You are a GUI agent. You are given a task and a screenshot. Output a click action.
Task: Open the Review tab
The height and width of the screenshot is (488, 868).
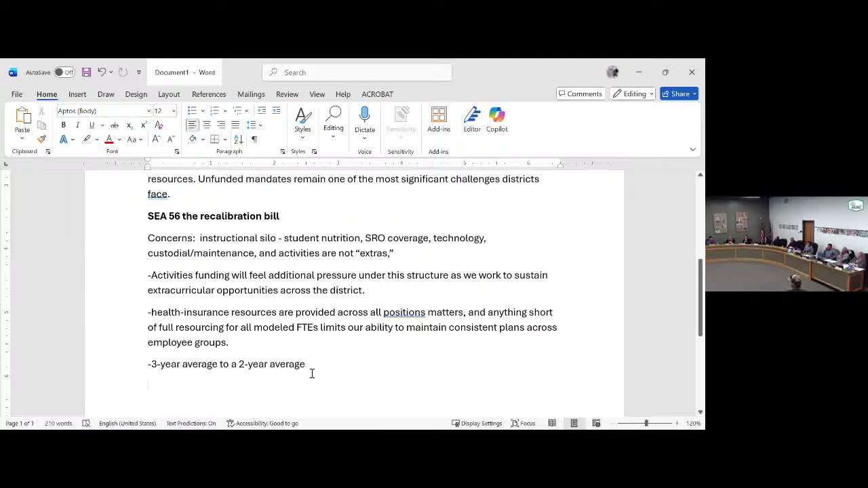point(287,94)
